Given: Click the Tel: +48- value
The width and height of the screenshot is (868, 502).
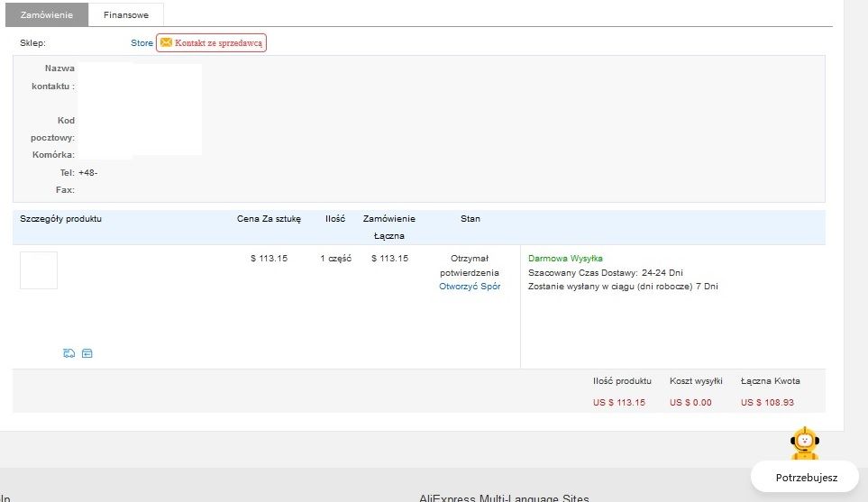Looking at the screenshot, I should click(x=88, y=173).
